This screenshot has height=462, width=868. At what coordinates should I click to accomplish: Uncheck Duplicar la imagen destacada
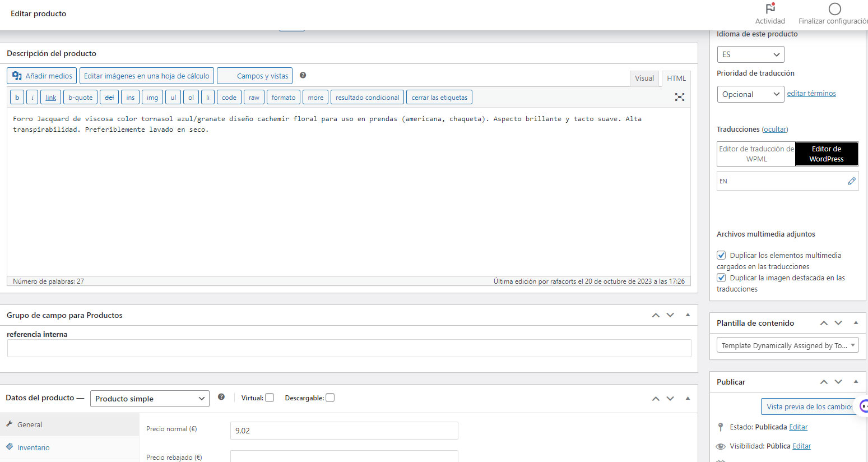tap(721, 278)
